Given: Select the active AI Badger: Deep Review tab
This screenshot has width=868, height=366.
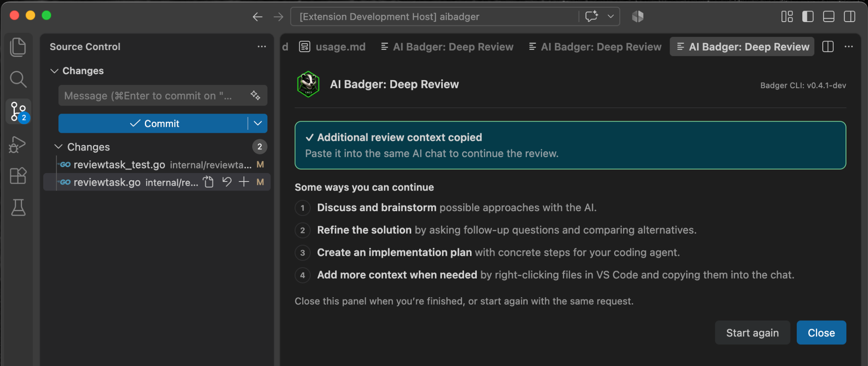Looking at the screenshot, I should [x=742, y=47].
